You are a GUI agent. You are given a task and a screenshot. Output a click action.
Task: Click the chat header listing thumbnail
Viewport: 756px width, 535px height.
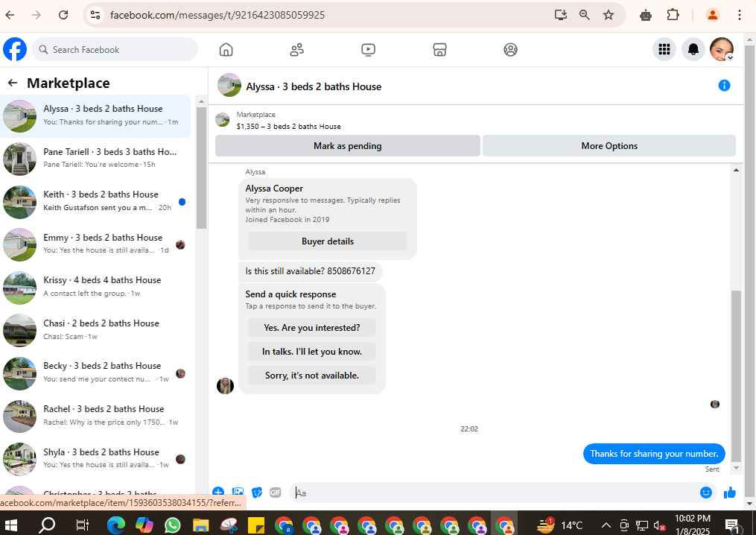point(229,86)
